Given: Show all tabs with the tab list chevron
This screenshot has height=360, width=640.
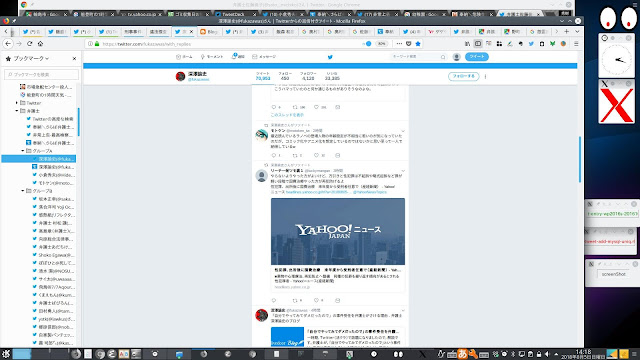Looking at the screenshot, I should (577, 31).
